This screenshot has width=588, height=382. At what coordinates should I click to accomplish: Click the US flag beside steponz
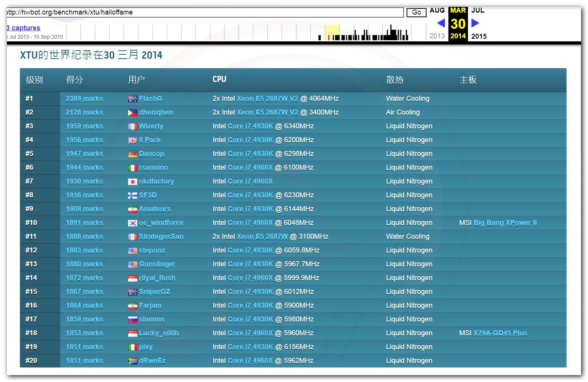pos(132,251)
